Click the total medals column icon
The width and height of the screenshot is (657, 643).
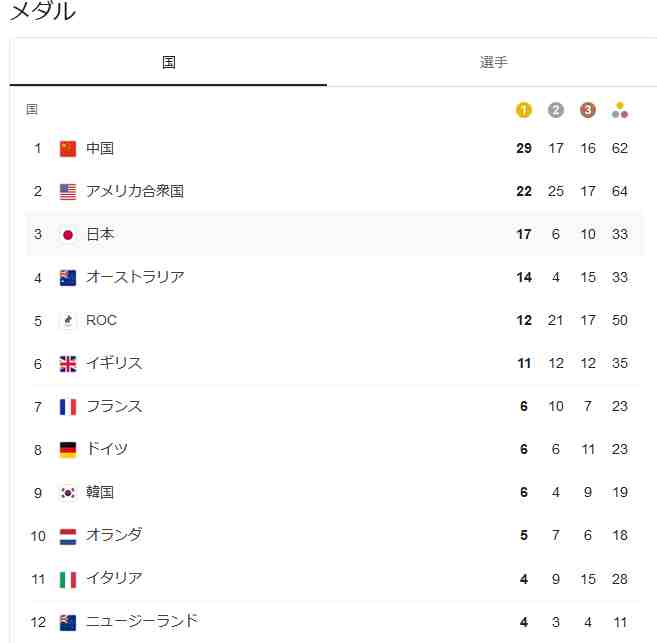coord(620,110)
